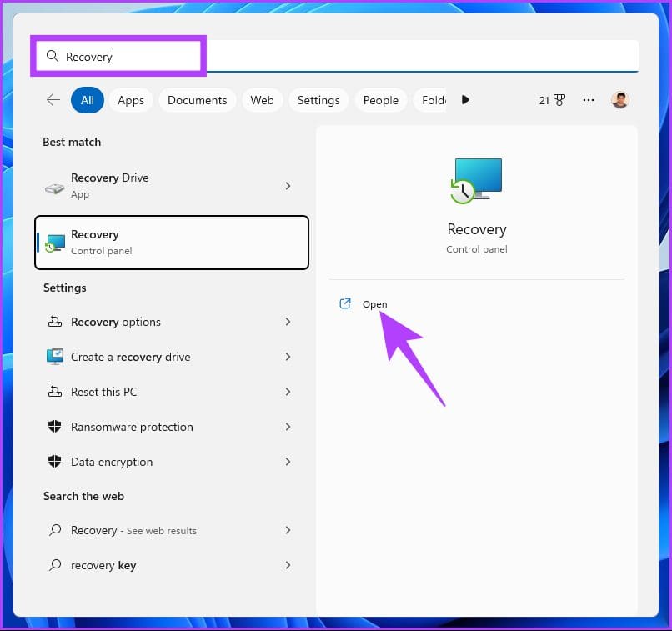
Task: Click the Recovery options settings icon
Action: point(55,321)
